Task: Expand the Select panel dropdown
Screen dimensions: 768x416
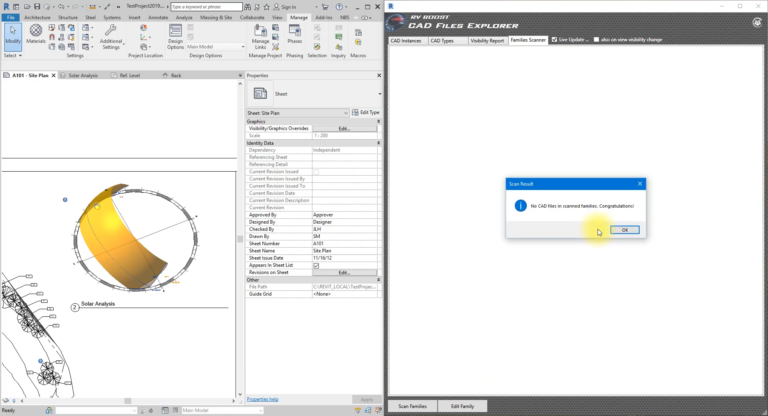Action: (13, 55)
